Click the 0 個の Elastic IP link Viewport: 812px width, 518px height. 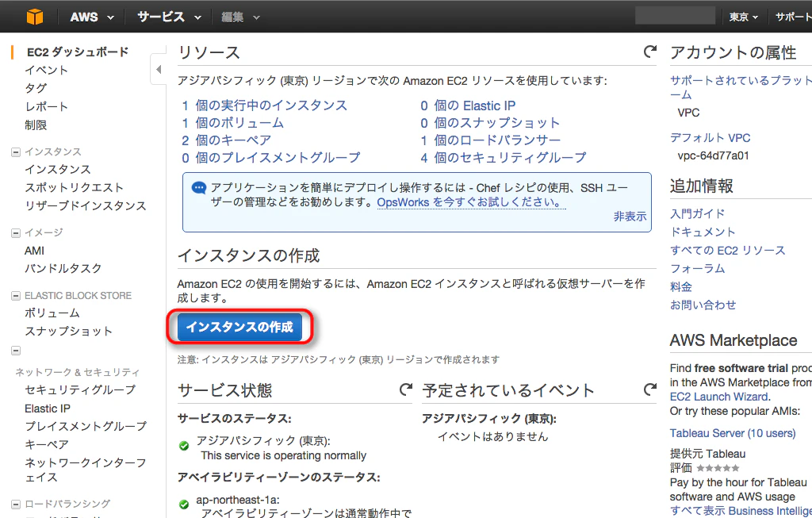(x=468, y=106)
